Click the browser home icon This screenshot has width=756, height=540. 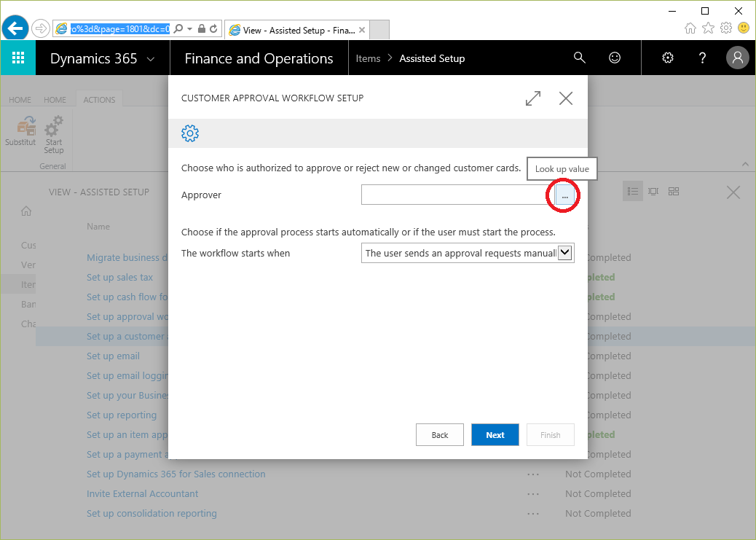click(690, 28)
